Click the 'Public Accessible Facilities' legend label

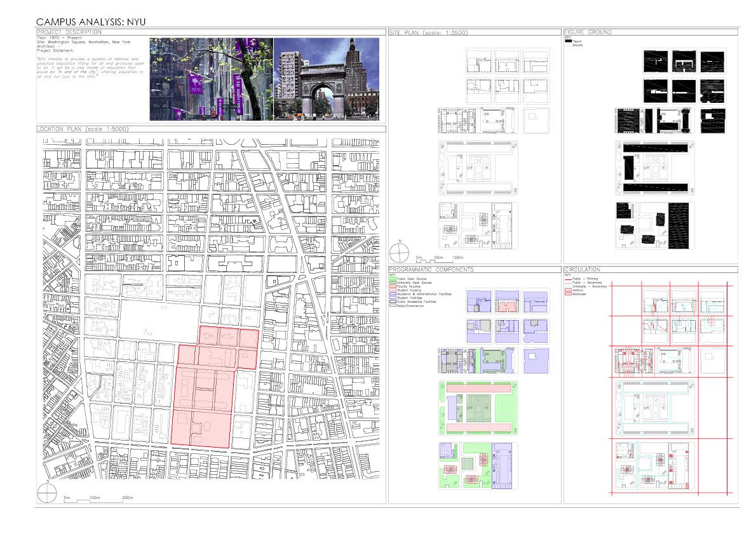417,302
